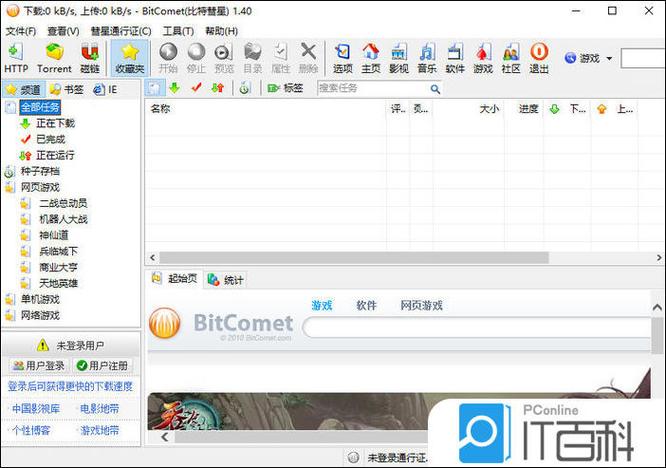
Task: Toggle all-tasks filter icon in task bar
Action: coord(153,88)
